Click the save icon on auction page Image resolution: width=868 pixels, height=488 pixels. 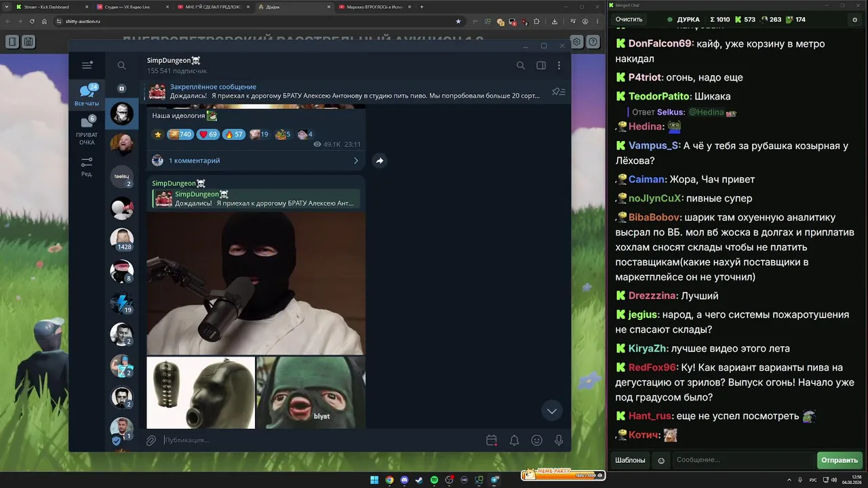28,42
